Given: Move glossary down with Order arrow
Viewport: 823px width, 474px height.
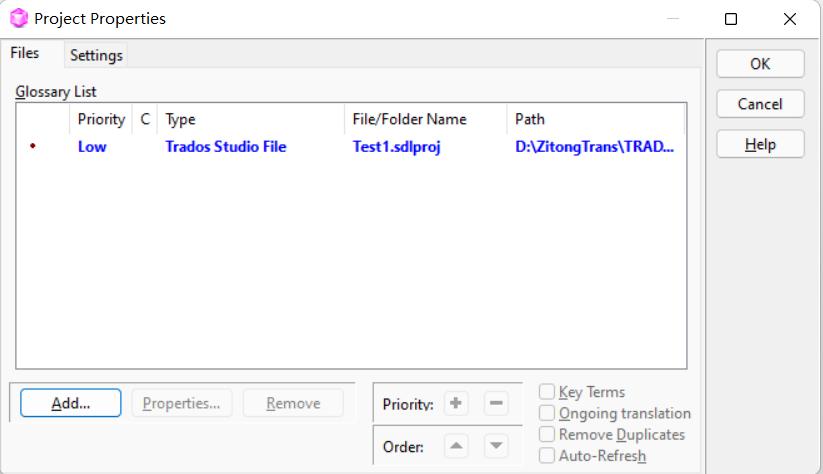Looking at the screenshot, I should point(496,446).
